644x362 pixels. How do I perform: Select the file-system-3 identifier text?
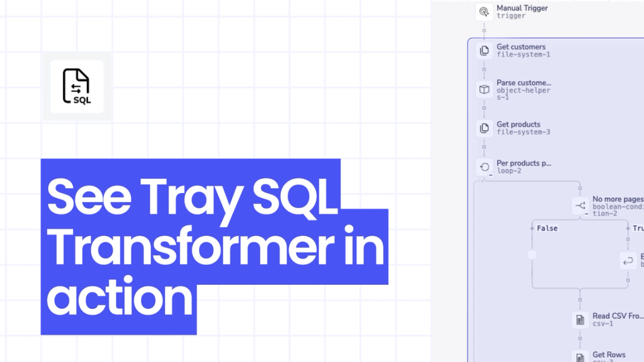523,132
